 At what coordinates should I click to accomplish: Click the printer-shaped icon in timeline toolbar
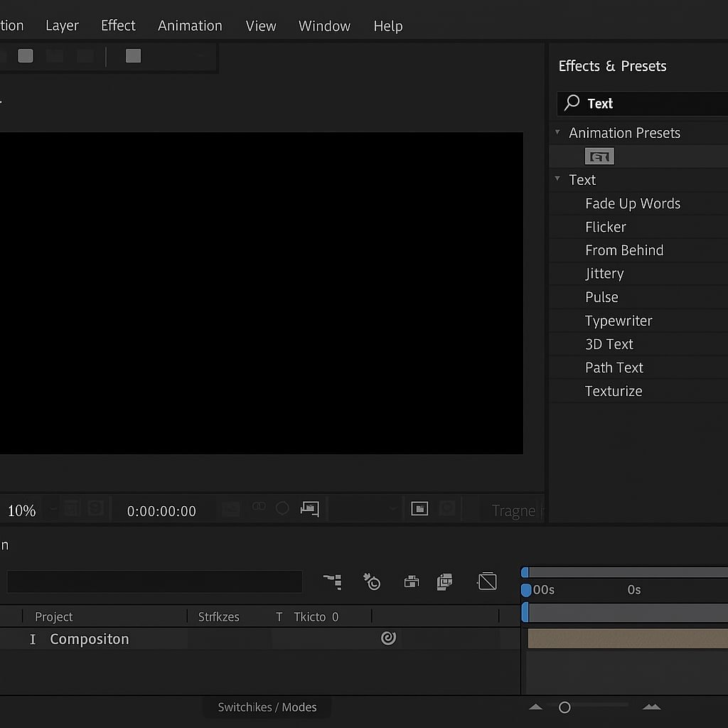click(x=411, y=582)
